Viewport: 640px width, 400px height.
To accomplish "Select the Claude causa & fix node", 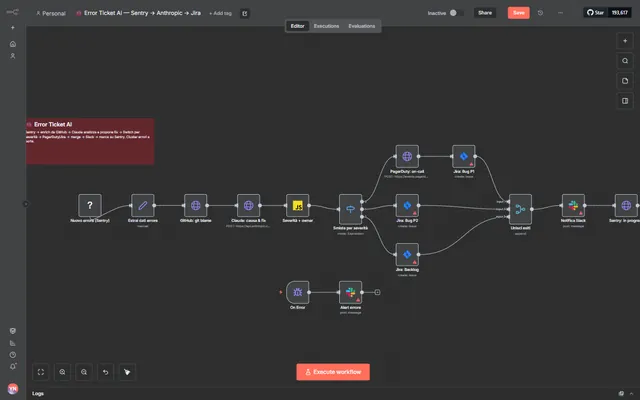I will (249, 205).
